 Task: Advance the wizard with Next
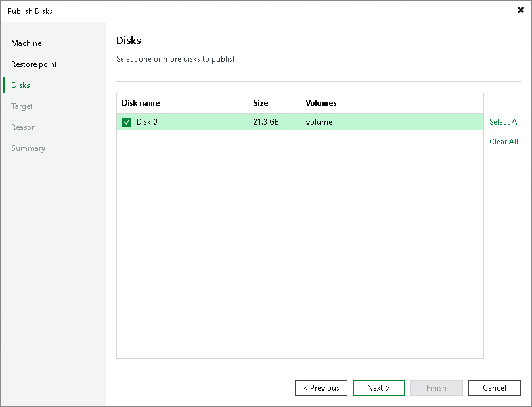pyautogui.click(x=379, y=388)
